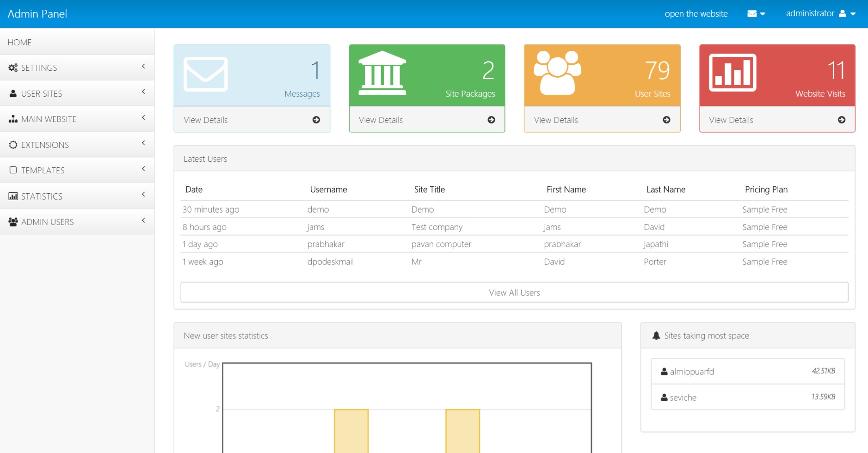Open the TEMPLATES sidebar item
Screen dimensions: 868x453
tap(77, 170)
